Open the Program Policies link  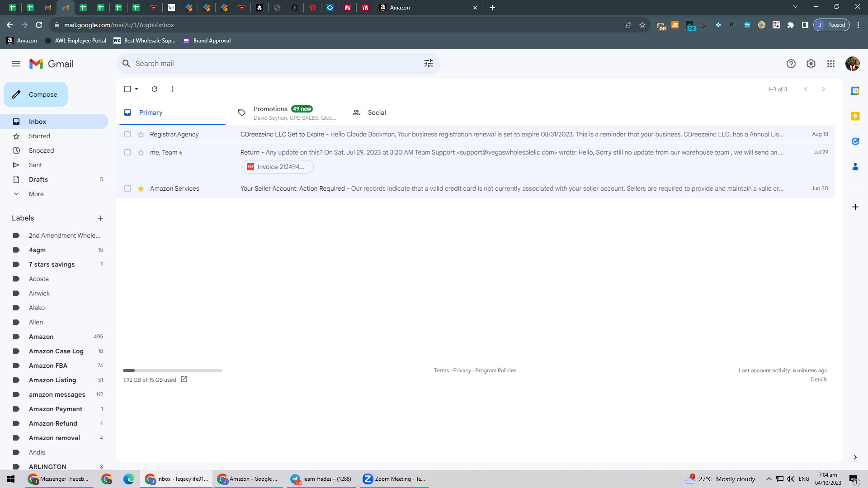pyautogui.click(x=495, y=371)
